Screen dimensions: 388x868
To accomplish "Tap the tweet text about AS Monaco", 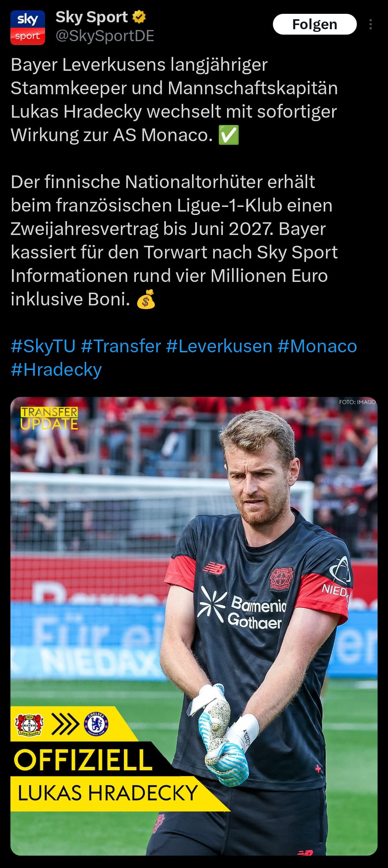I will pyautogui.click(x=174, y=100).
